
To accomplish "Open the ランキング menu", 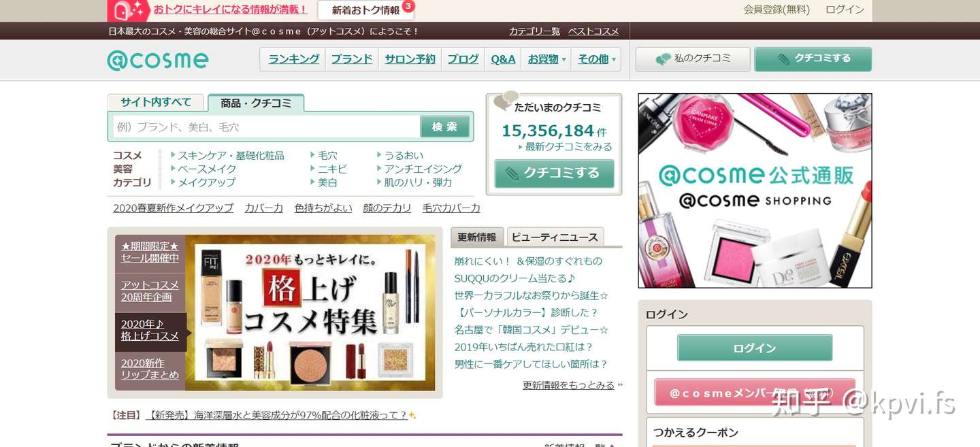I will pos(293,59).
